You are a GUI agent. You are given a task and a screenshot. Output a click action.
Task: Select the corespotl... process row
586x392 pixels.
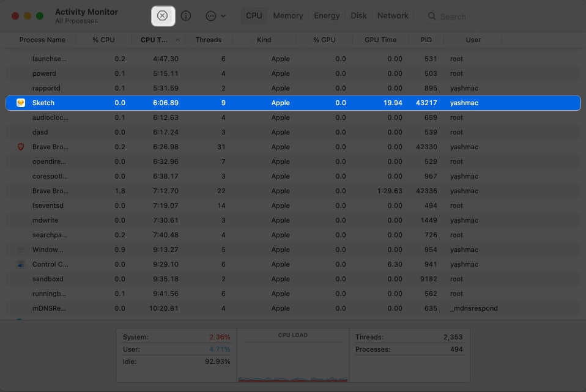pyautogui.click(x=293, y=176)
